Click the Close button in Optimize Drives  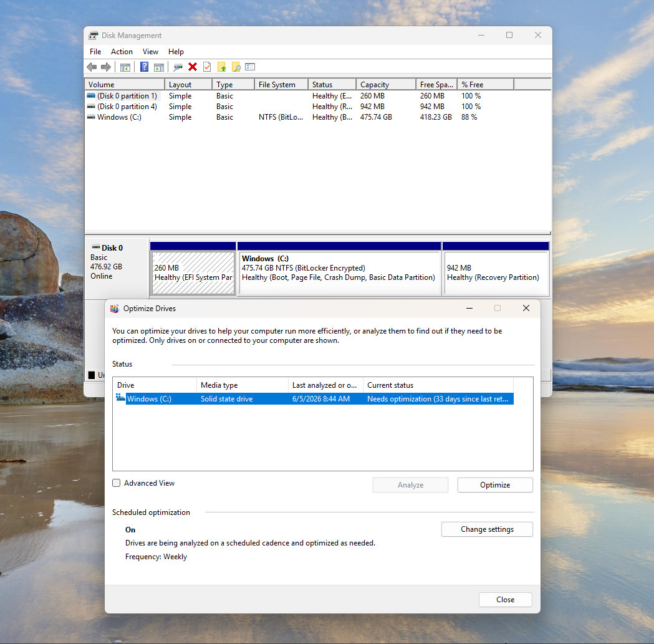pyautogui.click(x=506, y=600)
